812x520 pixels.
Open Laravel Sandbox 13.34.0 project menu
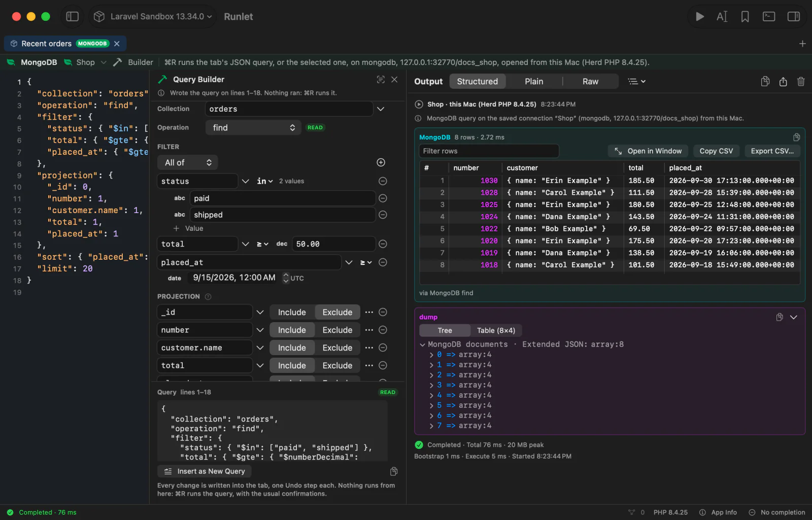[153, 17]
